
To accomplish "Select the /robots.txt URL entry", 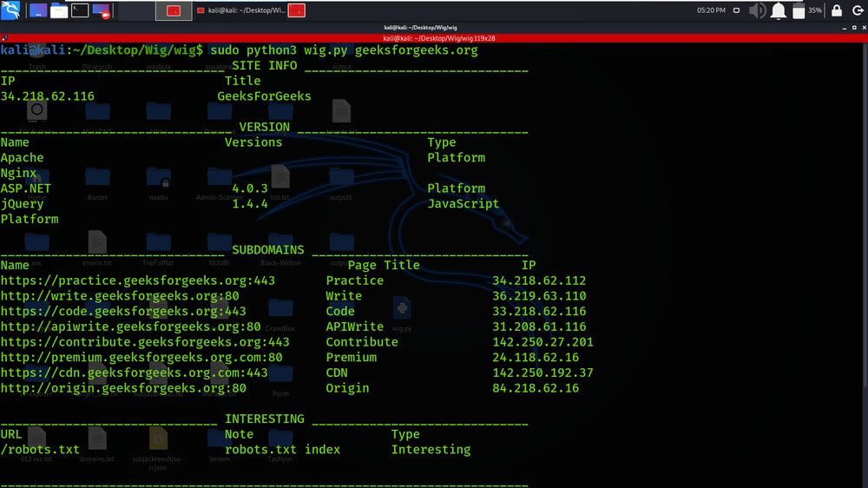I will [40, 450].
